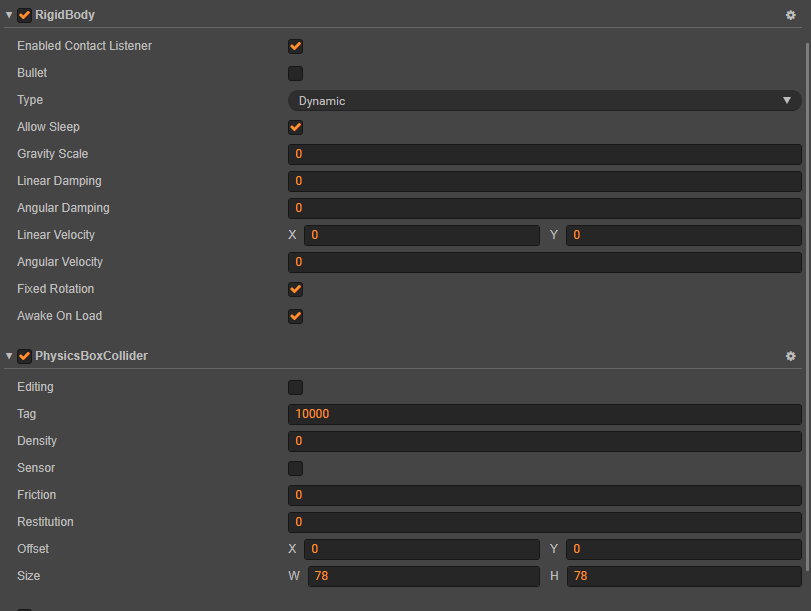The height and width of the screenshot is (611, 811).
Task: Turn off Allow Sleep
Action: pyautogui.click(x=295, y=127)
